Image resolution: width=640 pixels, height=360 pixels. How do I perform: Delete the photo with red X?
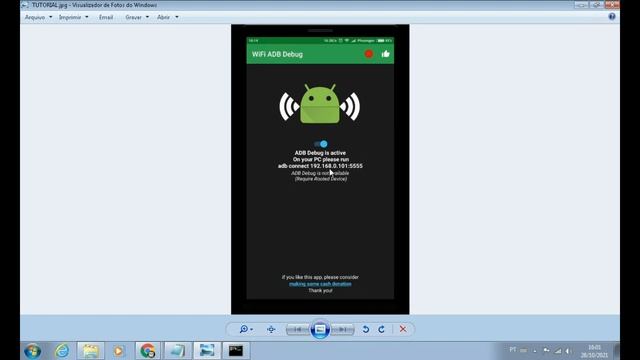pos(403,329)
